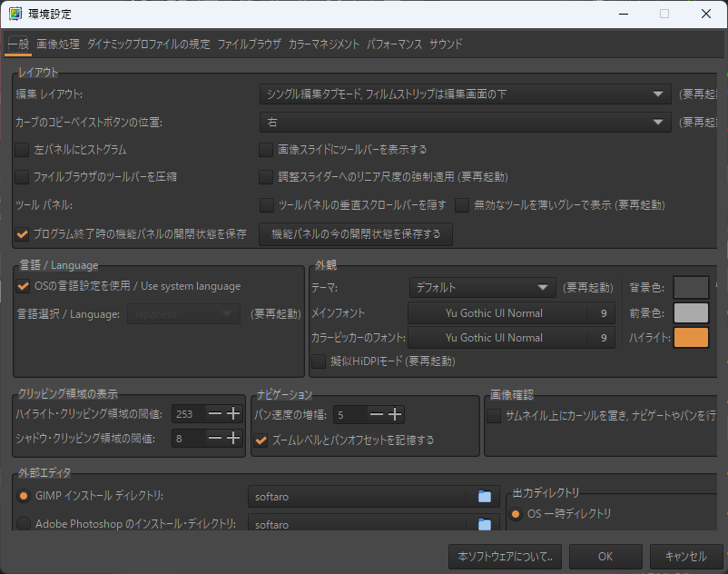Enable 左パネルにヒストグラム checkbox
728x574 pixels.
pyautogui.click(x=23, y=150)
